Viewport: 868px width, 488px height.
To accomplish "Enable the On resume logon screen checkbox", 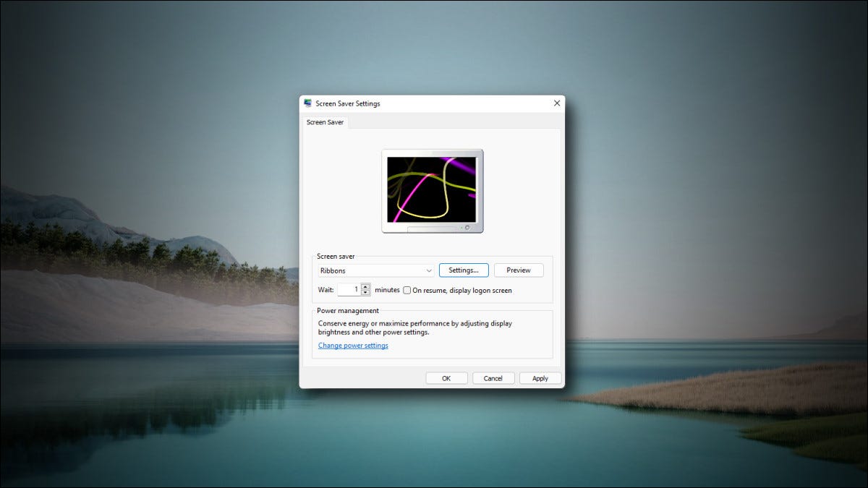I will click(x=407, y=290).
